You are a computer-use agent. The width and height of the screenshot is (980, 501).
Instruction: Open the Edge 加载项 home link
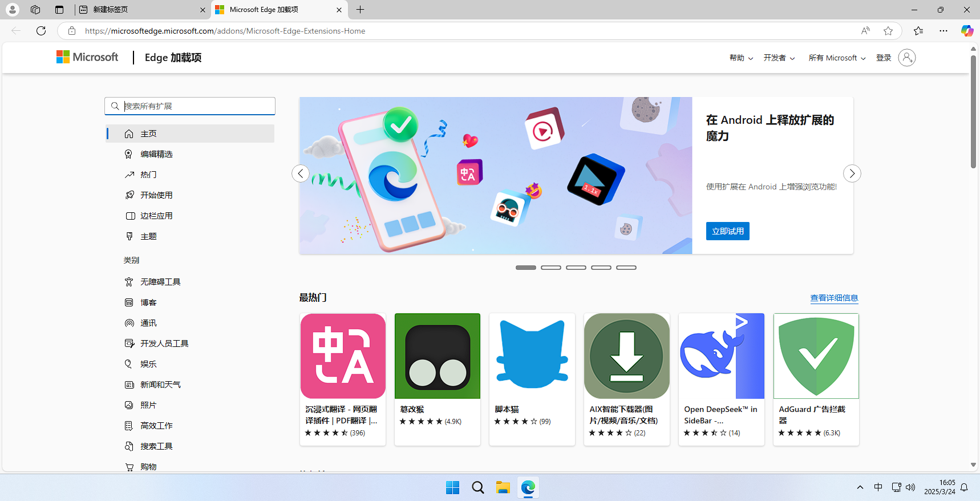tap(173, 58)
